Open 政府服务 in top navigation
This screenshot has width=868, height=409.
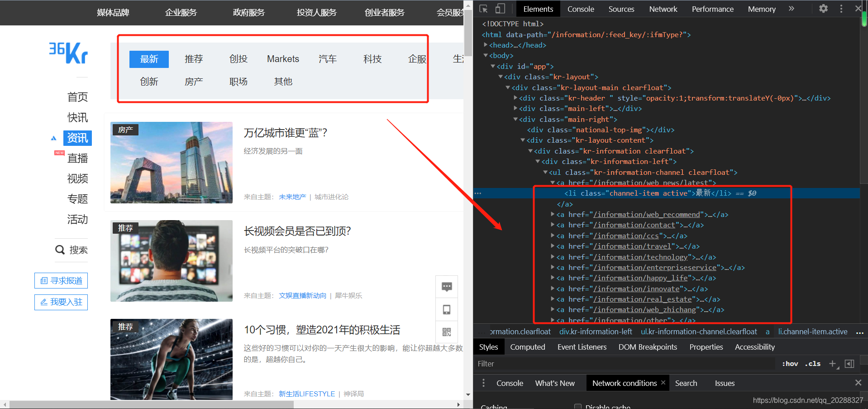[x=248, y=13]
